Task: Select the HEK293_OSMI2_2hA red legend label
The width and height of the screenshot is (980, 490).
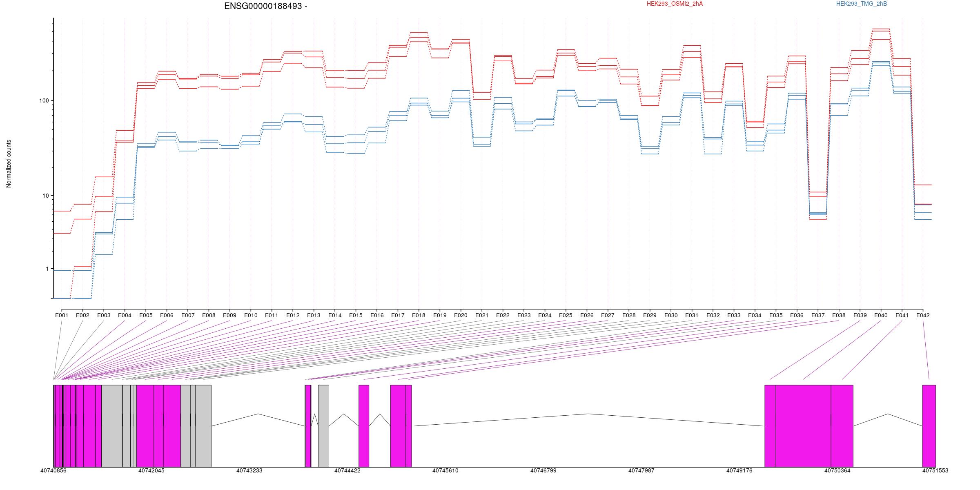Action: pyautogui.click(x=675, y=4)
